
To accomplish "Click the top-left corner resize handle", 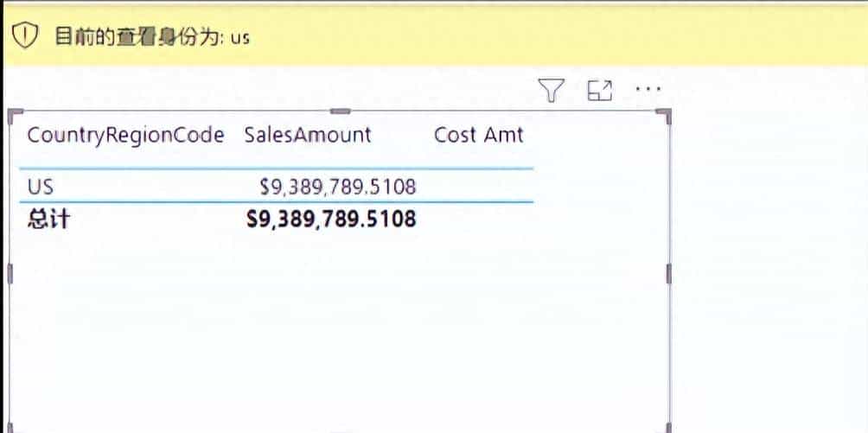I will coord(15,115).
